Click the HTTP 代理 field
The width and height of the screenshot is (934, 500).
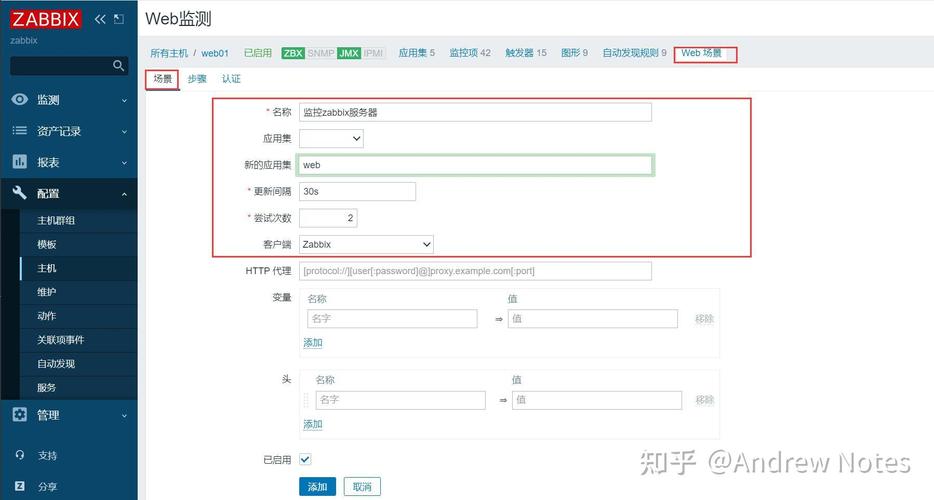click(475, 271)
